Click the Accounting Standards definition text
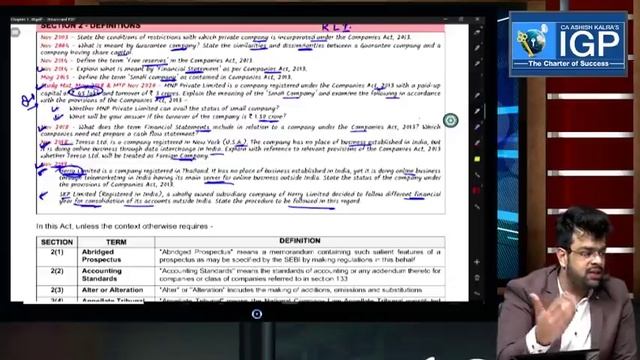640x360 pixels. 300,275
